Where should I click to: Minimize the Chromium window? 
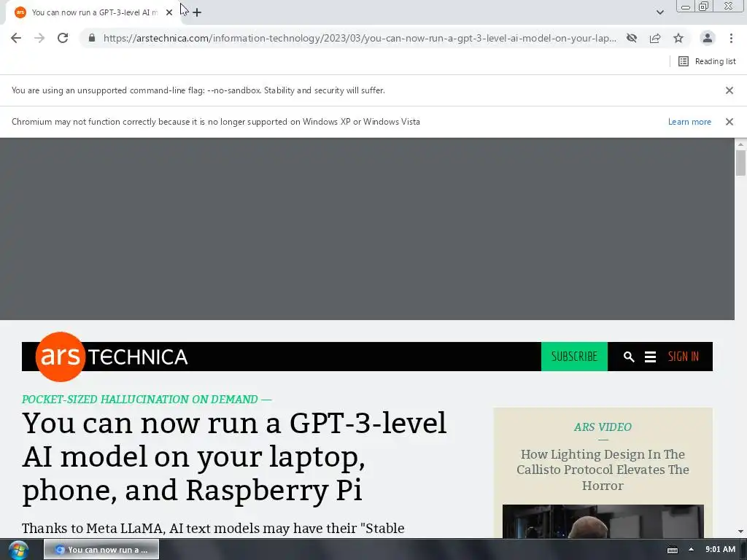(x=686, y=6)
